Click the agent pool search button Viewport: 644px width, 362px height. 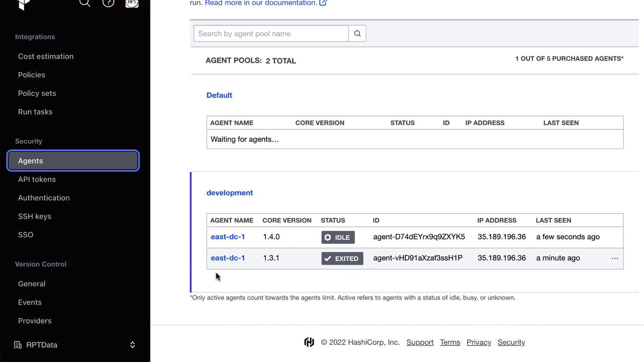[x=357, y=34]
